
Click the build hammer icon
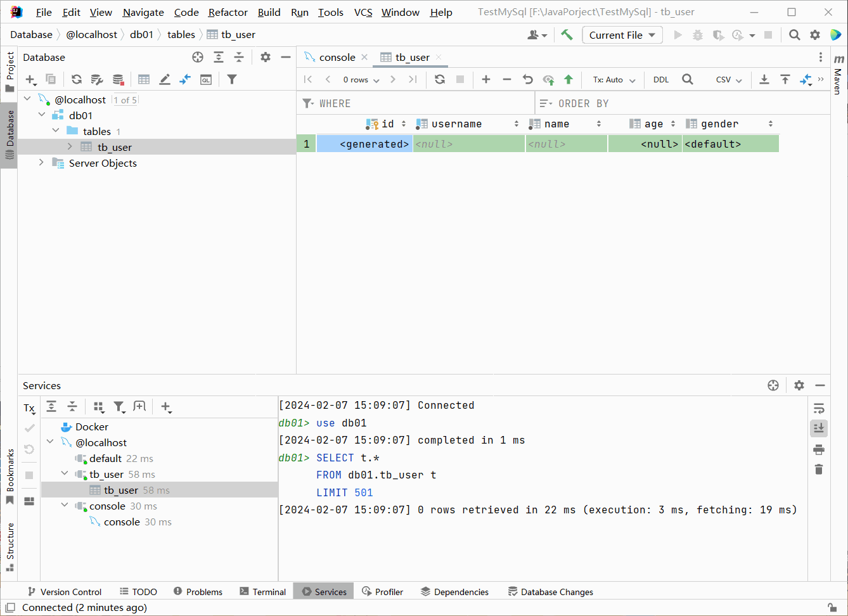coord(567,35)
